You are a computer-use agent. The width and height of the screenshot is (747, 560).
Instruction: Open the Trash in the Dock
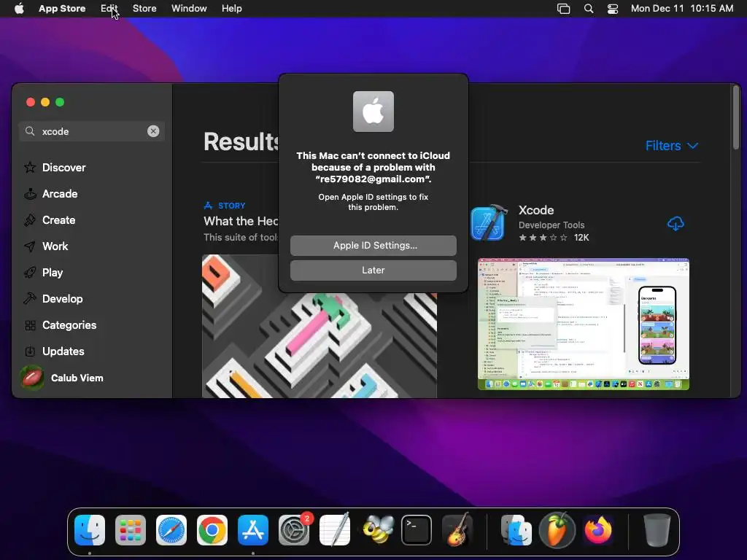(x=657, y=529)
